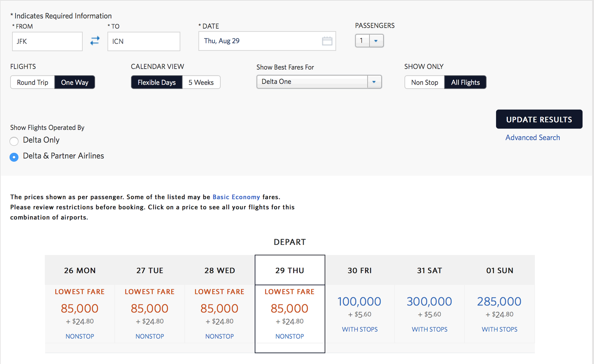Click the DEPART heading above the calendar
Viewport: 594px width, 364px height.
(x=290, y=242)
